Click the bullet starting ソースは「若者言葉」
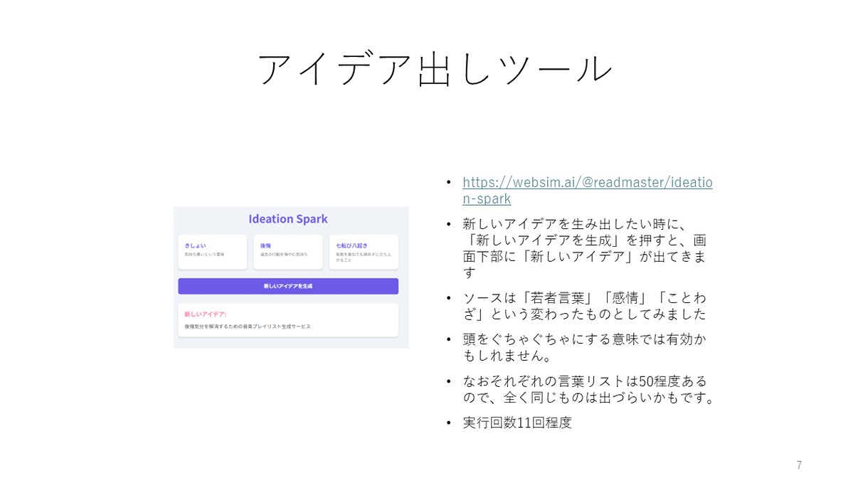868x488 pixels. pyautogui.click(x=585, y=306)
